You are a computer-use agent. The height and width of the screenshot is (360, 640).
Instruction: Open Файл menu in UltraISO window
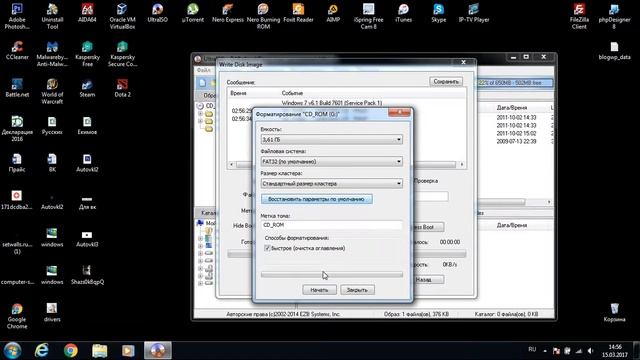pos(204,70)
